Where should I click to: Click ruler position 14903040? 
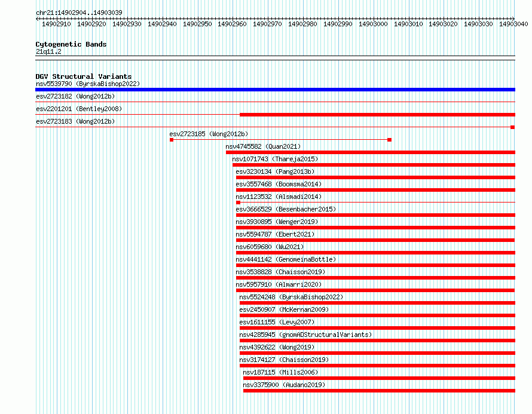pyautogui.click(x=513, y=24)
